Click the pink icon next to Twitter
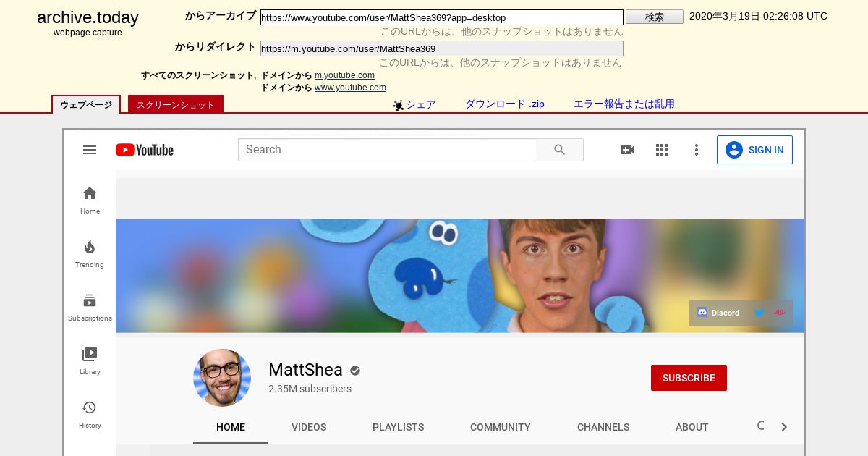 [779, 313]
